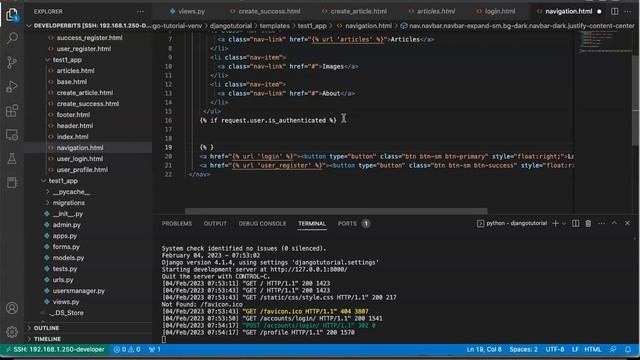Click forwarded ports status indicator

pyautogui.click(x=155, y=349)
